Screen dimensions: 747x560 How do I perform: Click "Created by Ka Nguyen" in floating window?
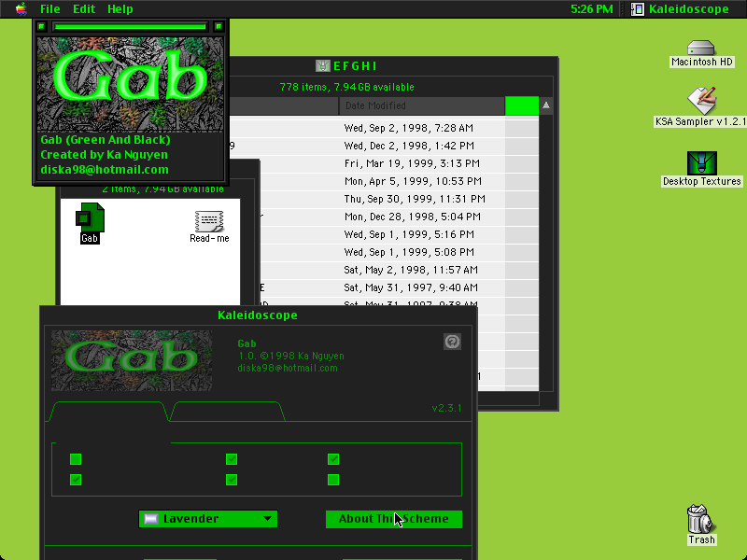click(x=104, y=155)
